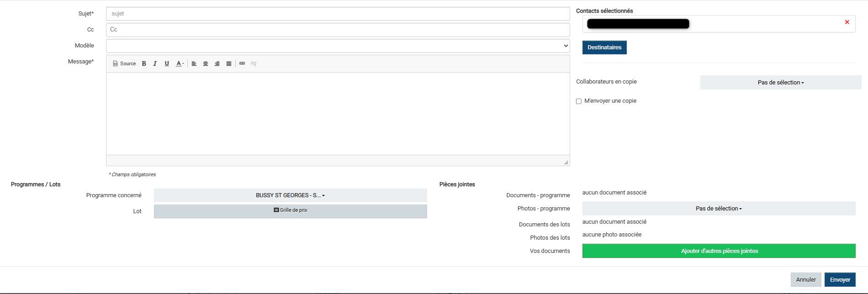Toggle bold formatting in message editor
The height and width of the screenshot is (294, 868).
click(144, 64)
